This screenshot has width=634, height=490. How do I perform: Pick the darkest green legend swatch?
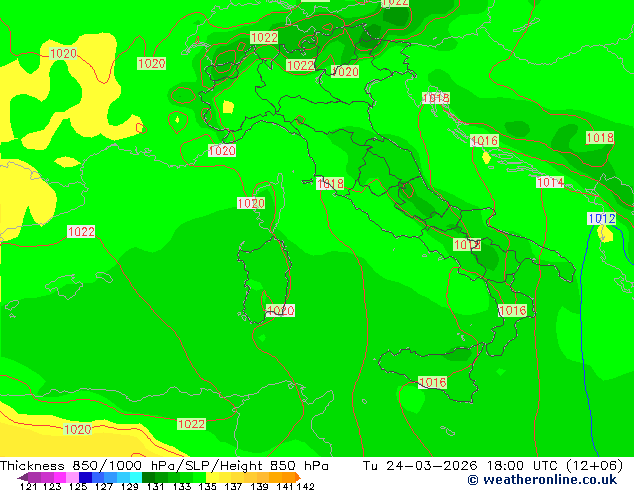[x=149, y=477]
